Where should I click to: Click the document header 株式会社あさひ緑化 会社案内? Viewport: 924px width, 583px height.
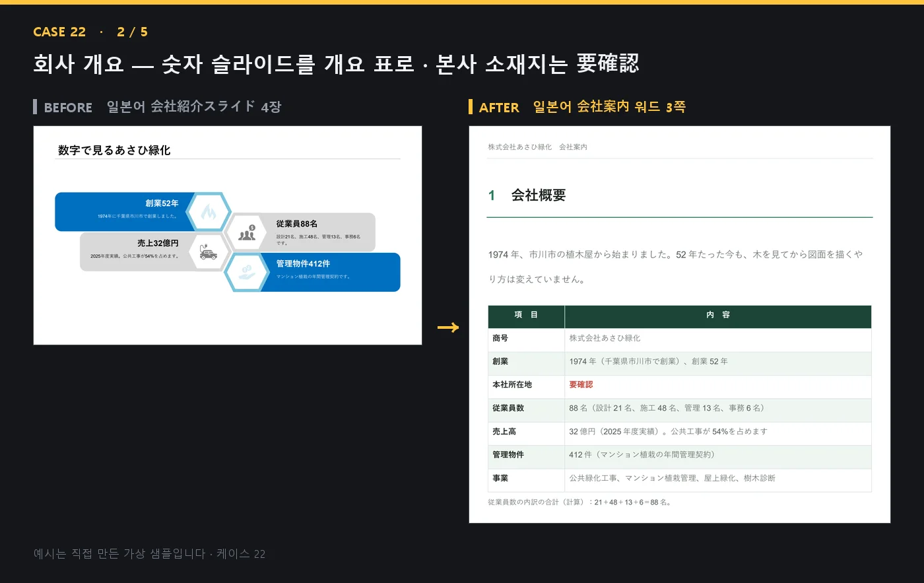coord(537,147)
